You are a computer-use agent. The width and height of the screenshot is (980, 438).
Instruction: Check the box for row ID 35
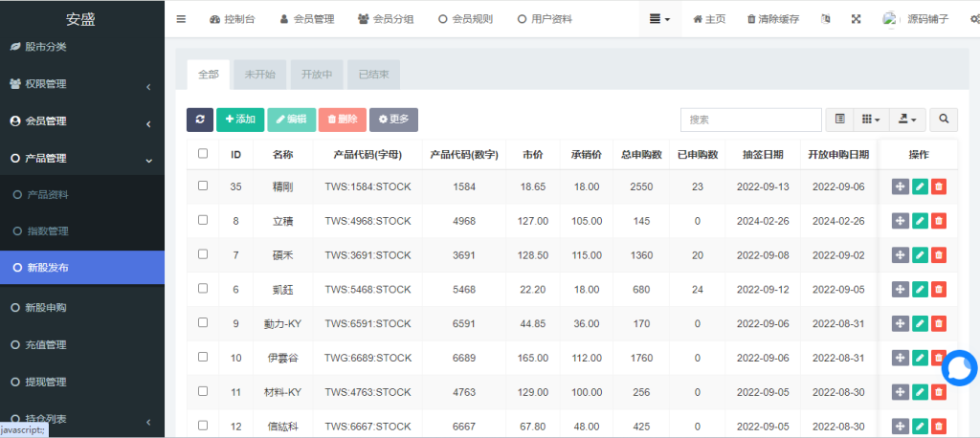pyautogui.click(x=203, y=186)
